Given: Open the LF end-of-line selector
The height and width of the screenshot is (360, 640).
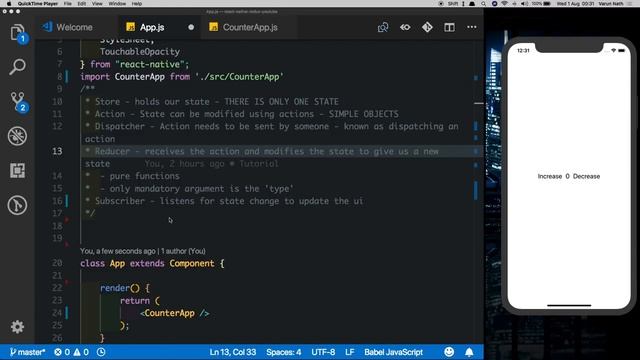Looking at the screenshot, I should coord(349,352).
